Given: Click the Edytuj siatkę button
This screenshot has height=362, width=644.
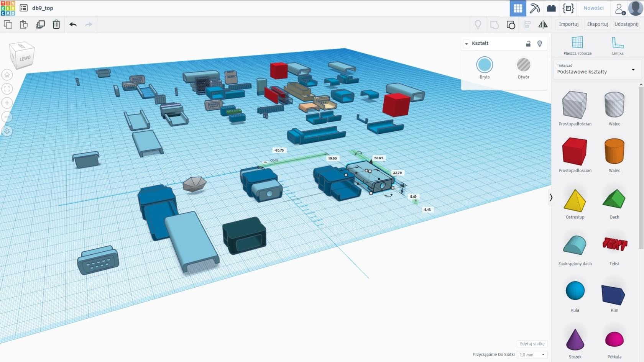Looking at the screenshot, I should point(532,344).
